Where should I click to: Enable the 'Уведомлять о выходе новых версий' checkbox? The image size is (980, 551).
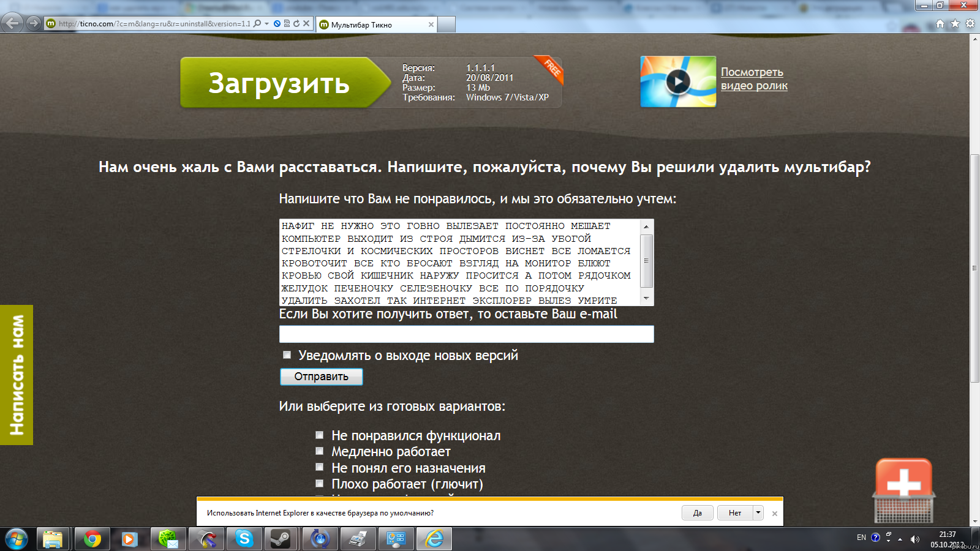pyautogui.click(x=287, y=355)
